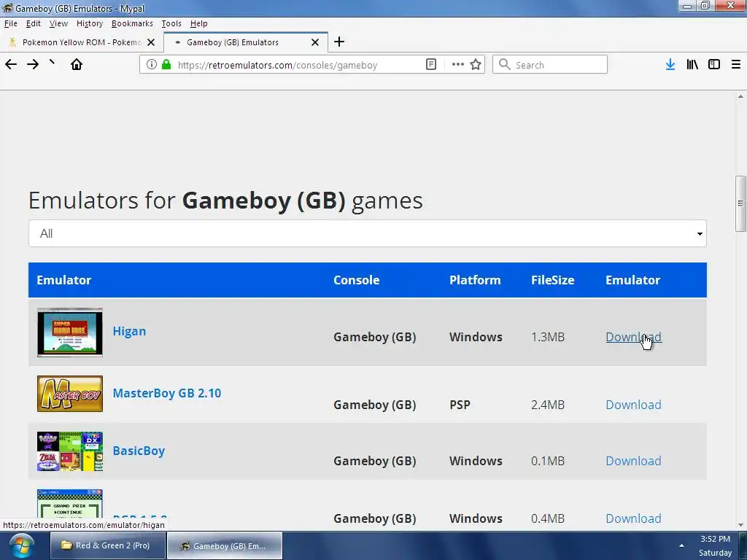
Task: Click the PSP platform cell
Action: (x=460, y=405)
